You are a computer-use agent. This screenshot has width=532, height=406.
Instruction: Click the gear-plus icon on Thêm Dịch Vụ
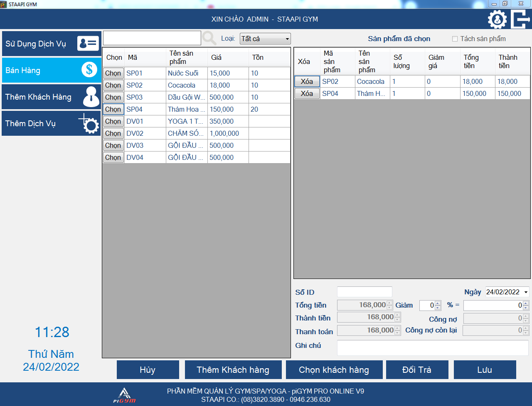click(x=89, y=123)
